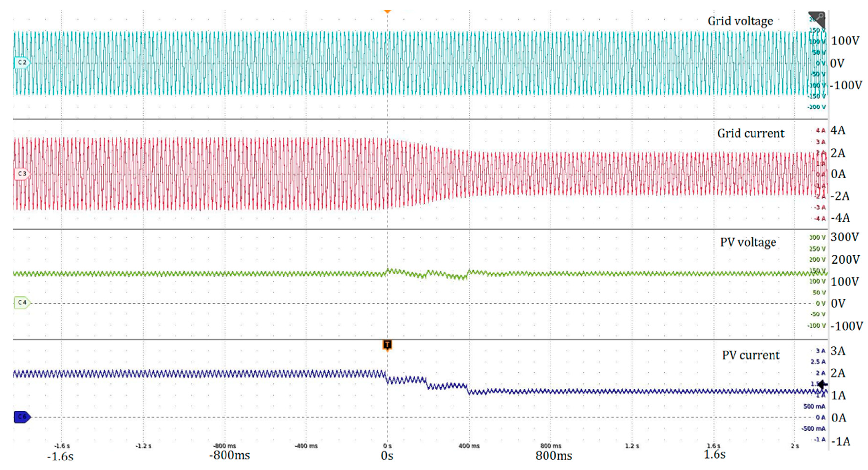Select the C4 channel badge

click(22, 303)
